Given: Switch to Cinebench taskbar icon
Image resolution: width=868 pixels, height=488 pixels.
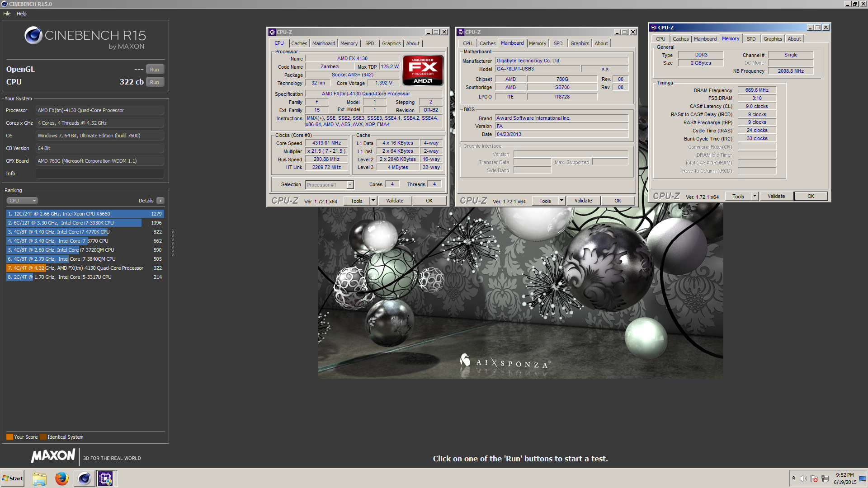Looking at the screenshot, I should (x=84, y=479).
